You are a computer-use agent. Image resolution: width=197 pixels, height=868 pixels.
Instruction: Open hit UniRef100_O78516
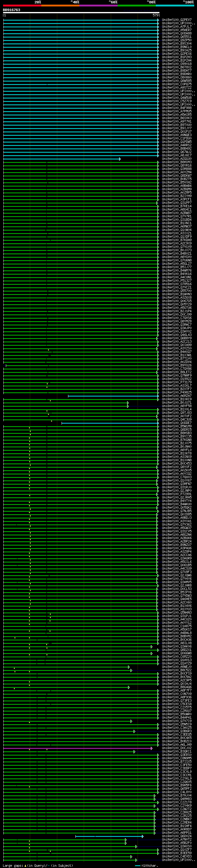click(x=177, y=284)
